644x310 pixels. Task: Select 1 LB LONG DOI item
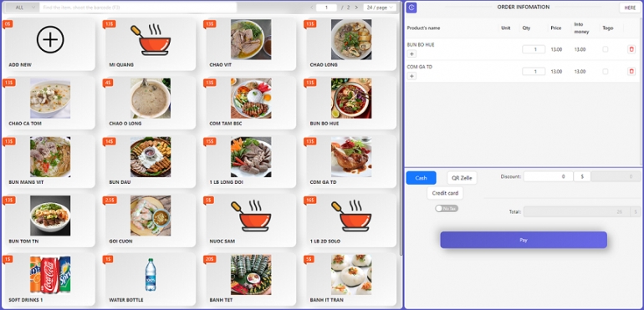click(x=251, y=161)
